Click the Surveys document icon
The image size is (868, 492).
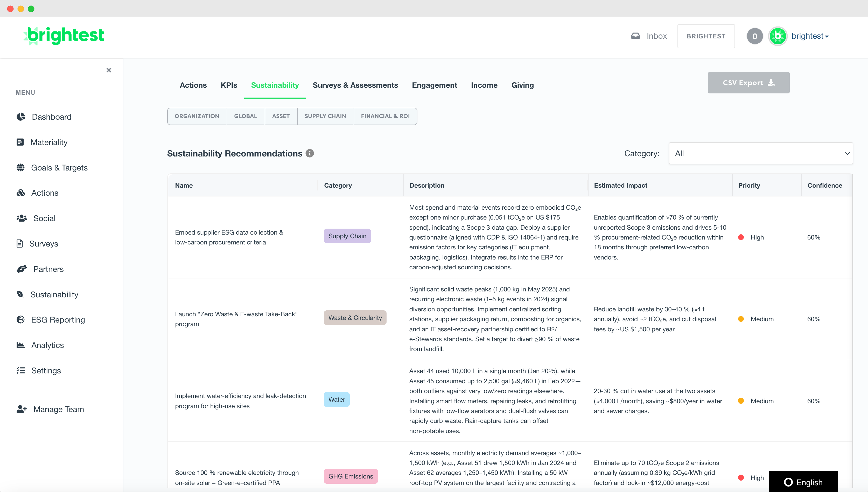20,243
